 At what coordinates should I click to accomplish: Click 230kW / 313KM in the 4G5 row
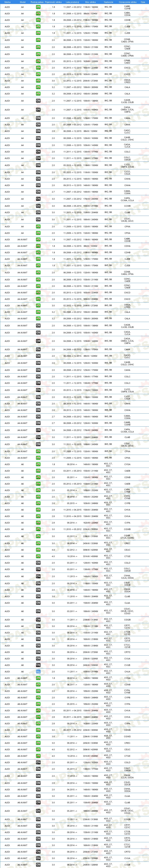pyautogui.click(x=91, y=820)
